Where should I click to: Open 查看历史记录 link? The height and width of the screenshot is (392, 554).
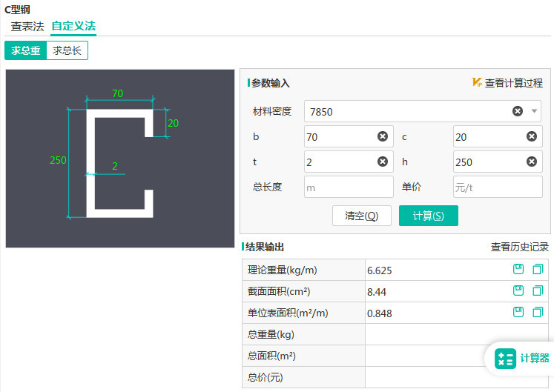pyautogui.click(x=520, y=247)
